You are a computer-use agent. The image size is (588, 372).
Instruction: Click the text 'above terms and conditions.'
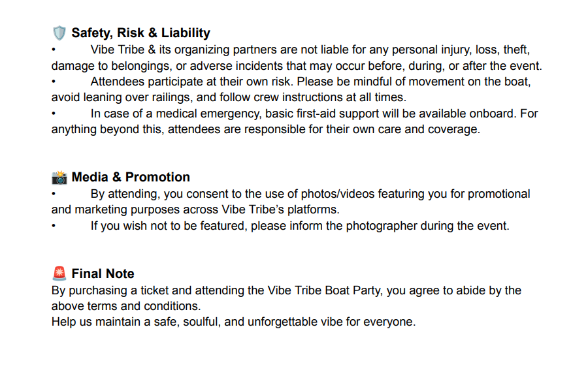point(126,306)
